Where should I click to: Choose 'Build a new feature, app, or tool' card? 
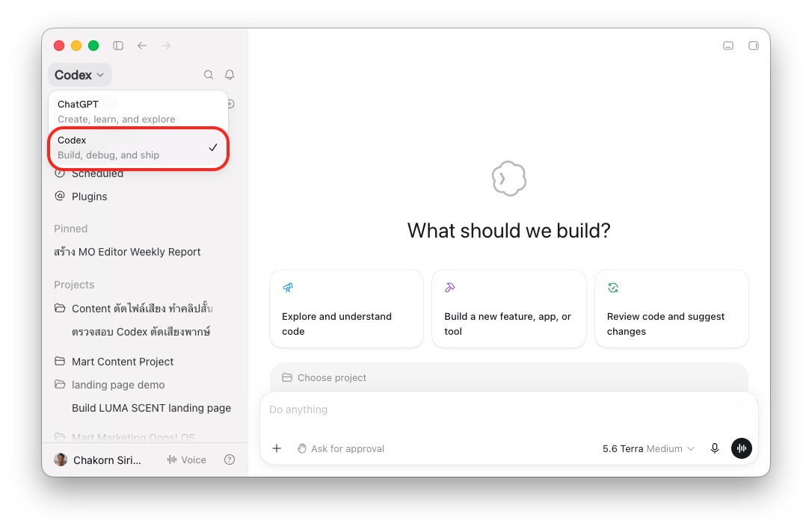point(509,309)
